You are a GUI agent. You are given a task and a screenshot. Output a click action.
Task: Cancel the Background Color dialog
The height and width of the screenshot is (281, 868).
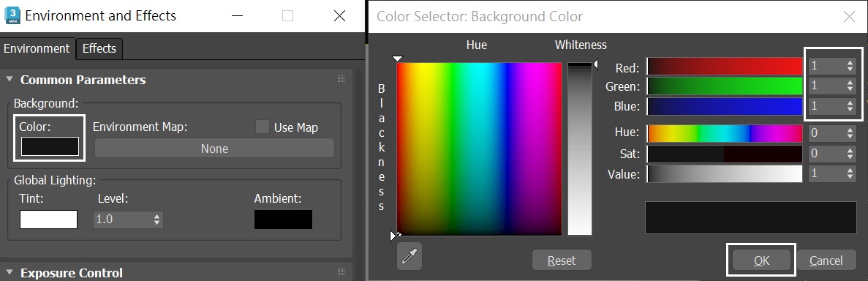(826, 260)
